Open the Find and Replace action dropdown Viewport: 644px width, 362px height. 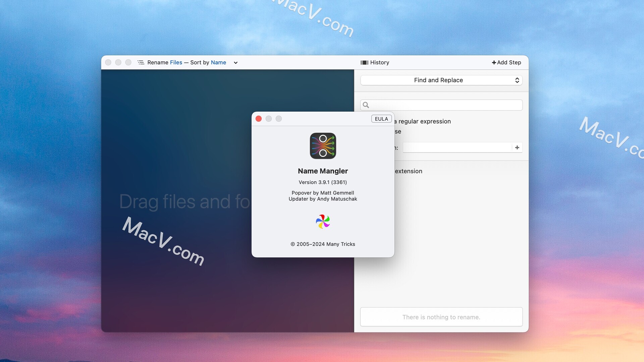pyautogui.click(x=441, y=80)
